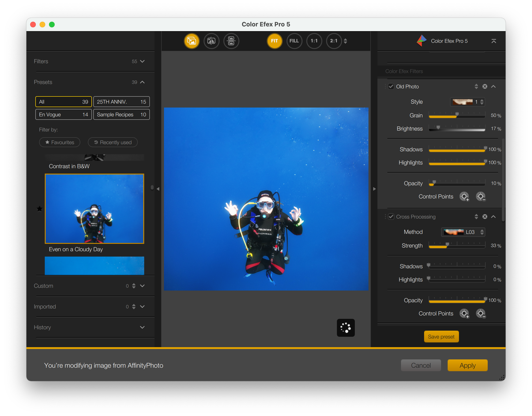Expand the Filters section
The height and width of the screenshot is (416, 532).
[x=142, y=62]
